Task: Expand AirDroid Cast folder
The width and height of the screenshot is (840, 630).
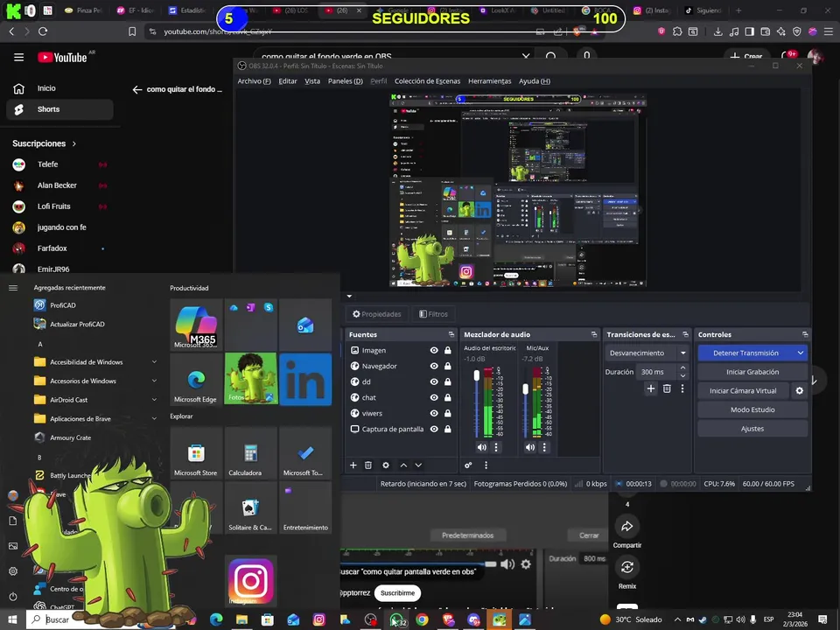Action: tap(154, 400)
